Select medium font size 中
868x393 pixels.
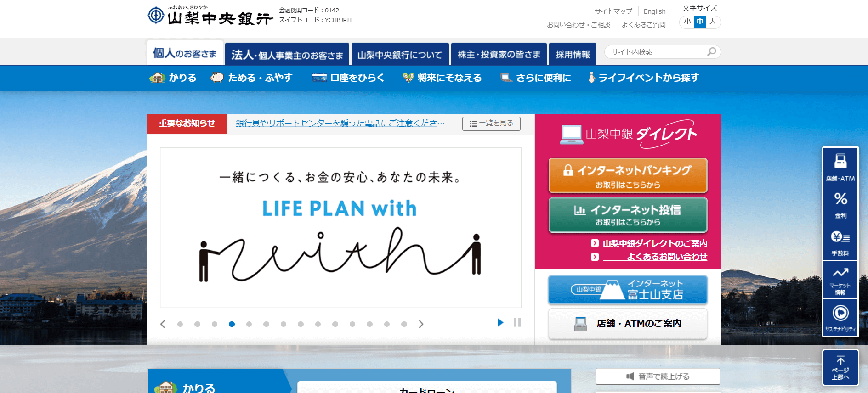[700, 22]
